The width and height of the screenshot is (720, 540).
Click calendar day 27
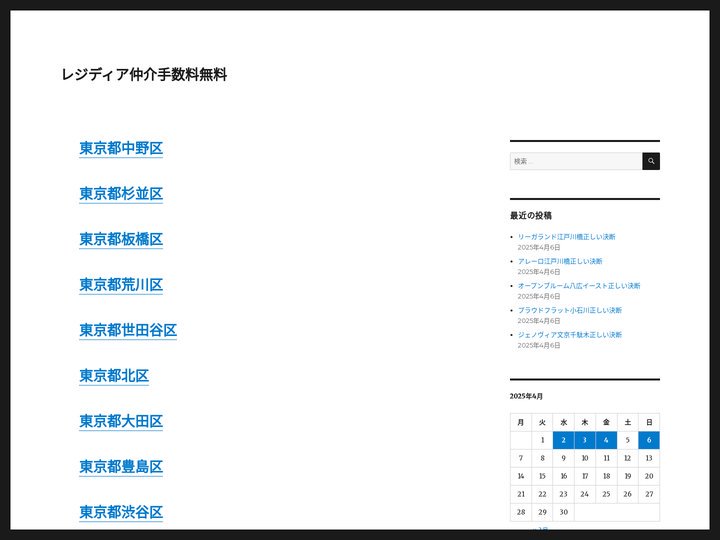point(649,494)
